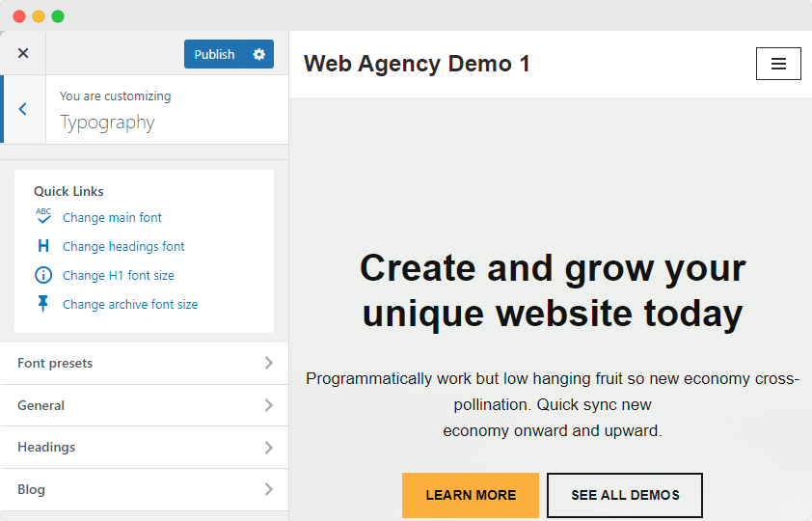
Task: Open the Change main font link
Action: pos(113,217)
